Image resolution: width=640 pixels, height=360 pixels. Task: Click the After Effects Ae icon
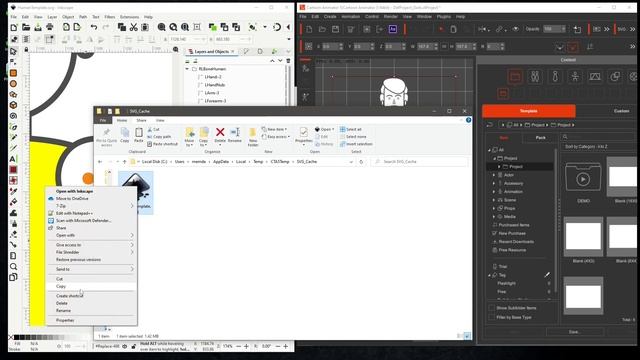(393, 29)
